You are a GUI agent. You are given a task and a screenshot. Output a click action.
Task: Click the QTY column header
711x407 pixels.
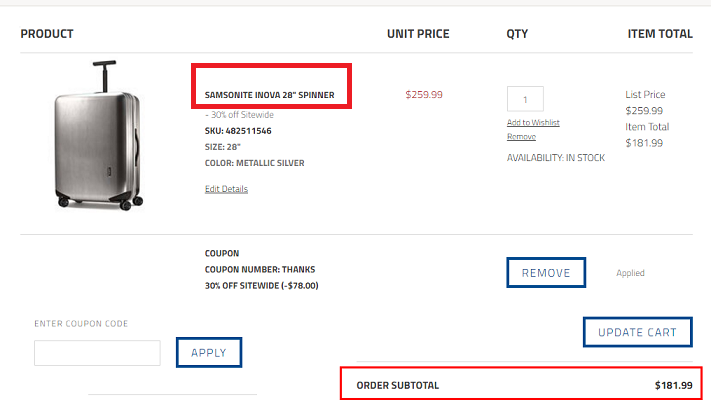(518, 34)
